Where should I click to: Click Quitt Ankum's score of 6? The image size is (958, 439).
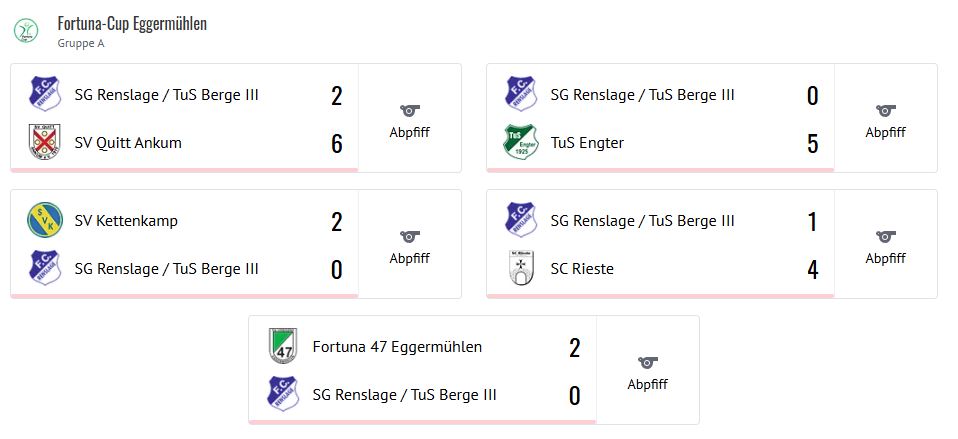point(337,144)
